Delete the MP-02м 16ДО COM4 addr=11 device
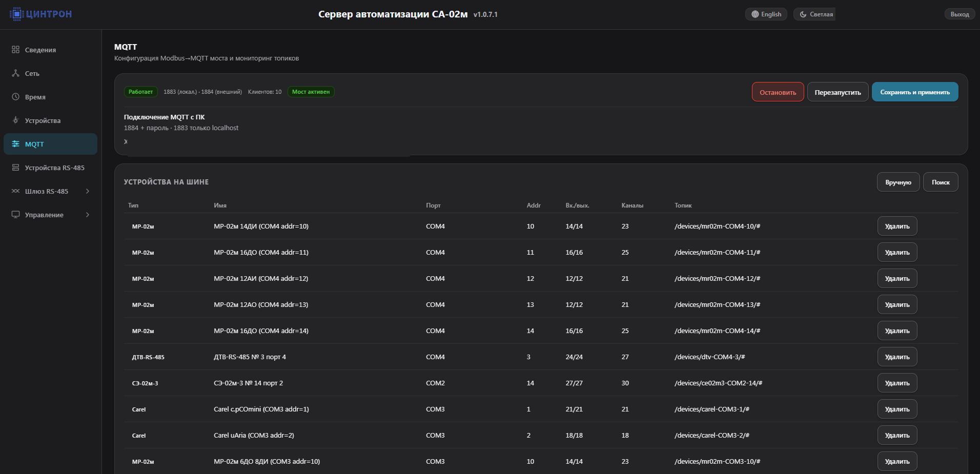The height and width of the screenshot is (474, 980). [x=897, y=252]
